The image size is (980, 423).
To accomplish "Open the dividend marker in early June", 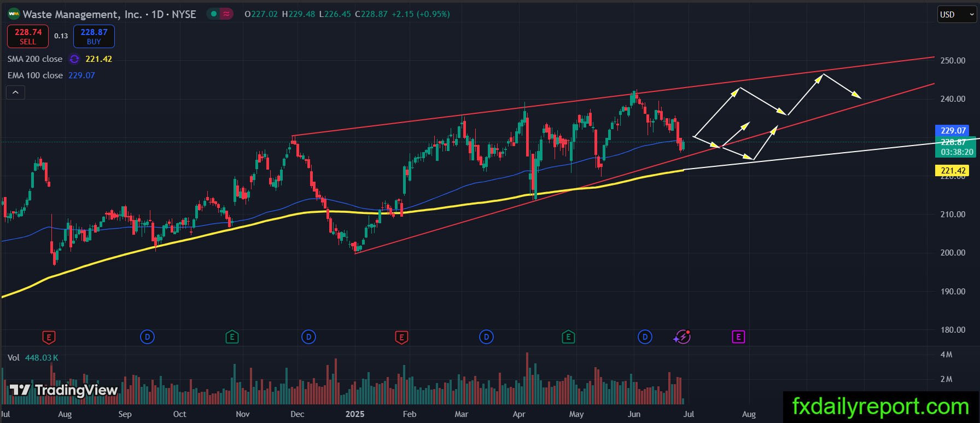I will [x=645, y=337].
